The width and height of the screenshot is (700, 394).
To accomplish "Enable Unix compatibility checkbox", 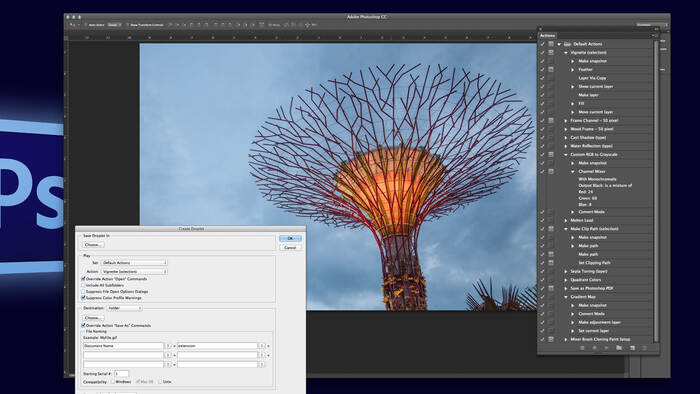I will pos(160,382).
